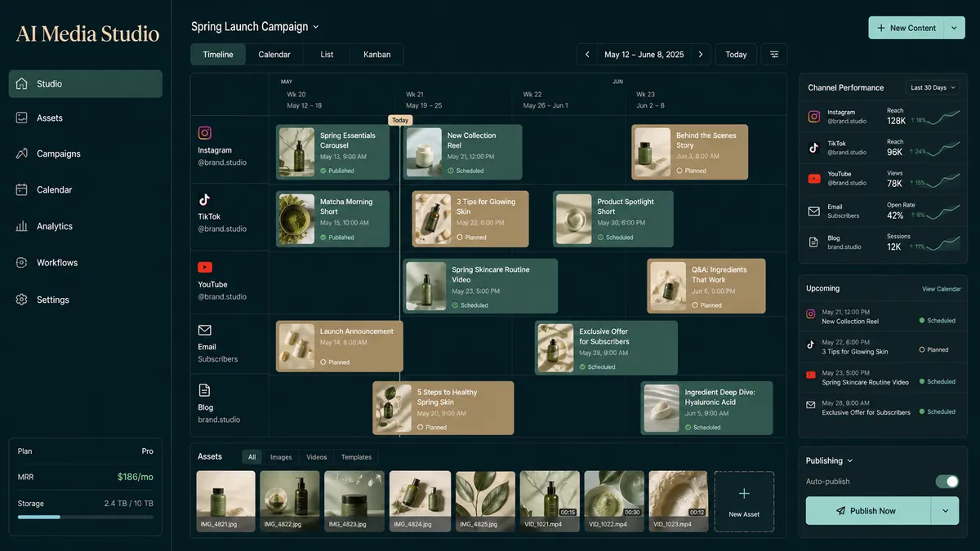The width and height of the screenshot is (980, 551).
Task: Click the storage usage progress bar
Action: click(x=85, y=517)
